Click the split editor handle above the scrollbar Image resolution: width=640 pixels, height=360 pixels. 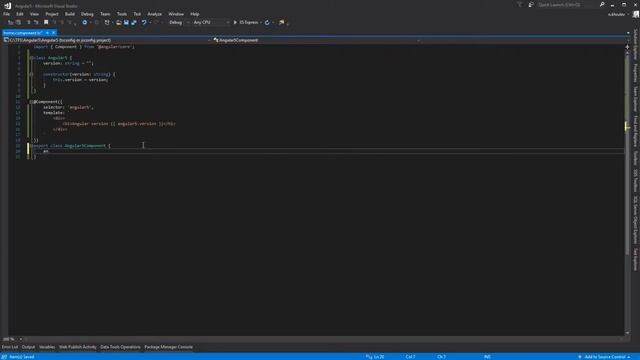(x=627, y=47)
